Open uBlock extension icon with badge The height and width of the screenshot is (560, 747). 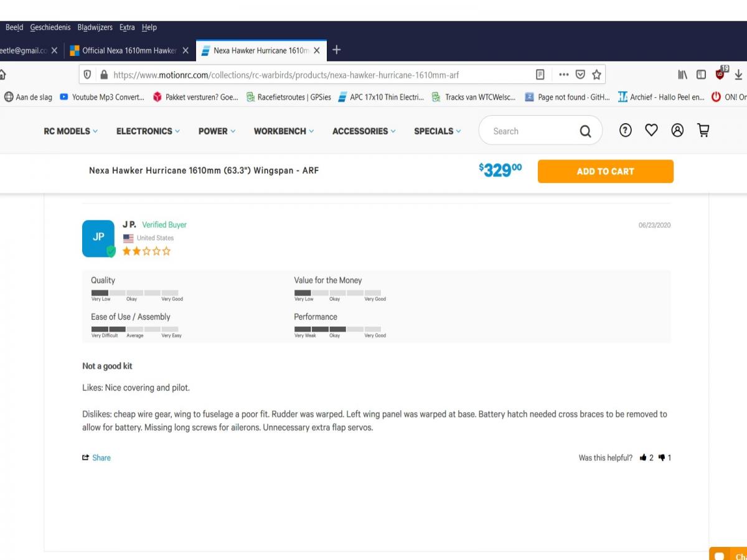click(x=721, y=73)
